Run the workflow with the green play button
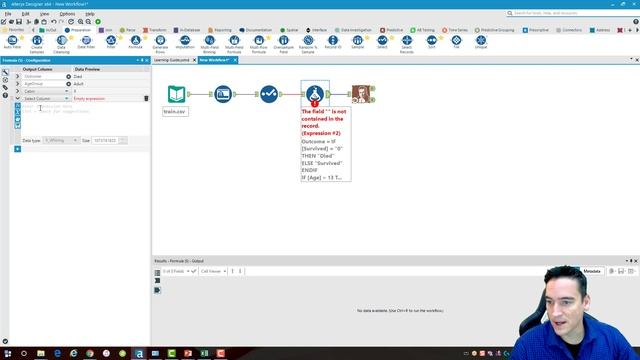This screenshot has height=360, width=640. [x=98, y=22]
